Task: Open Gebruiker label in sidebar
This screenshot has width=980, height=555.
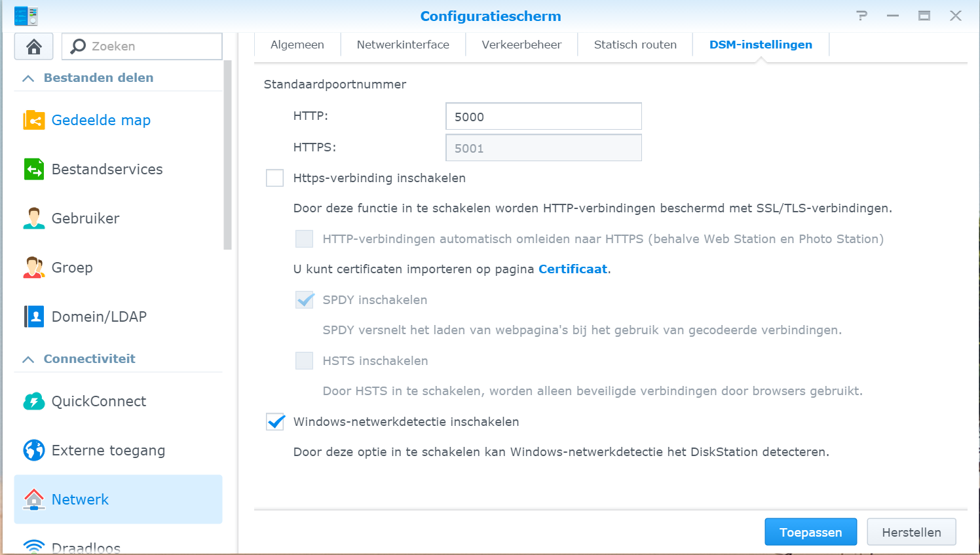Action: click(x=85, y=218)
